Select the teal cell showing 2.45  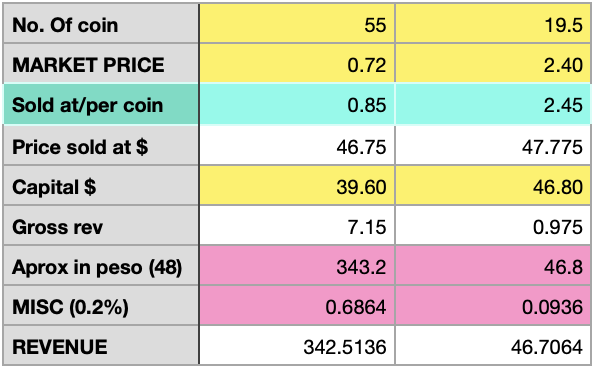(493, 104)
